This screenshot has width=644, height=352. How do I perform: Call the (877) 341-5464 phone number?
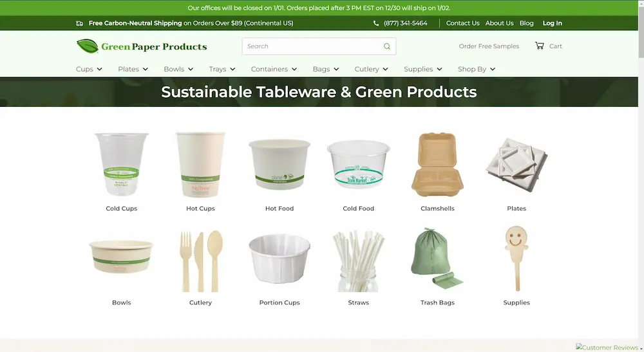pos(405,23)
